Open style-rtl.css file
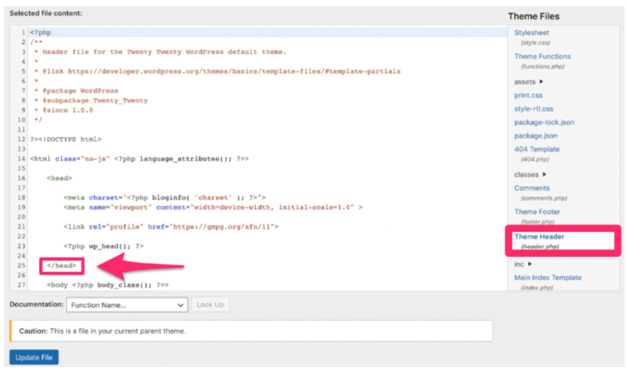 (533, 109)
